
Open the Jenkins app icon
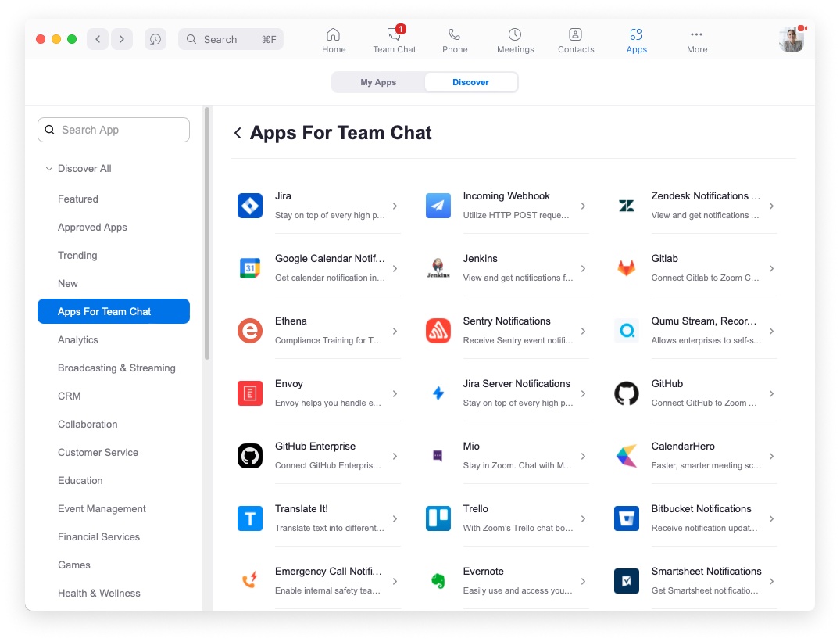(x=438, y=267)
